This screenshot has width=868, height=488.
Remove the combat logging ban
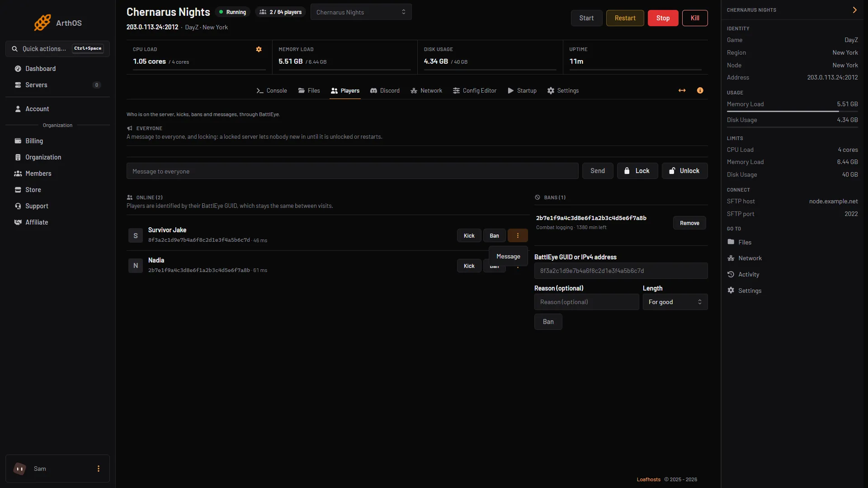pyautogui.click(x=689, y=223)
